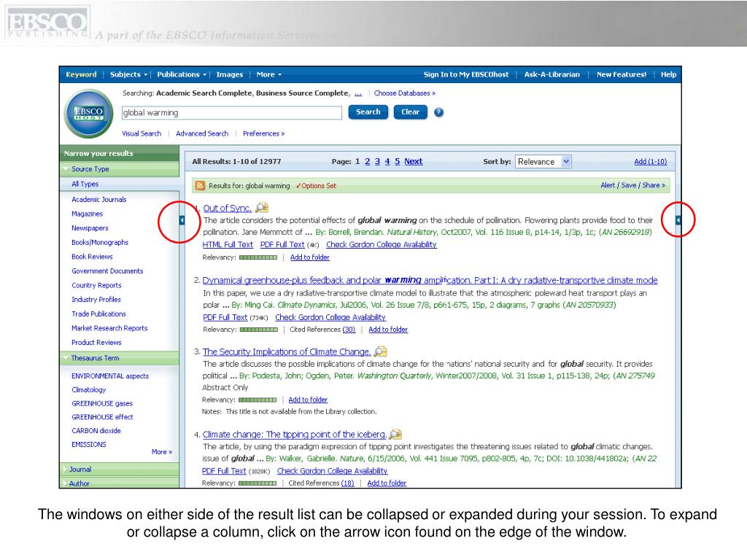747x560 pixels.
Task: Click the Clear button
Action: pyautogui.click(x=410, y=112)
